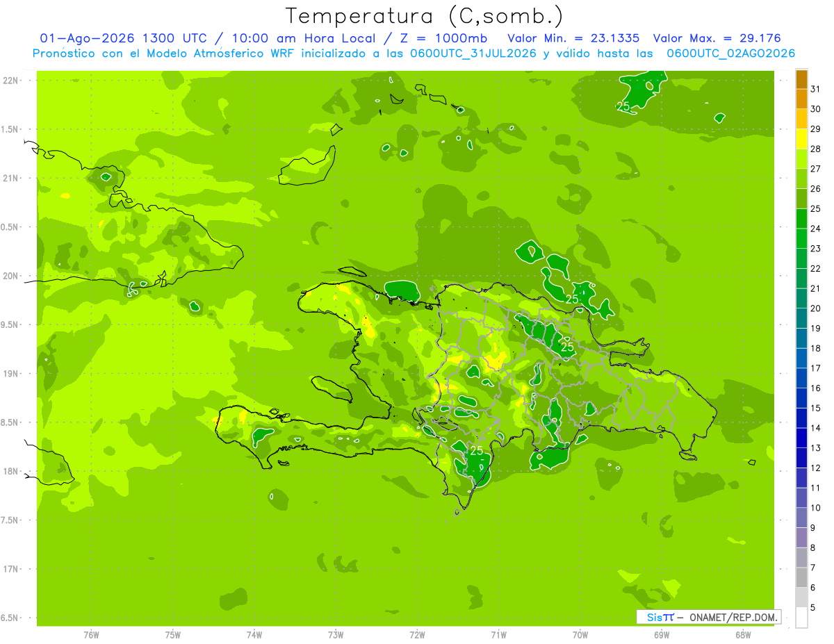The image size is (834, 644).
Task: Click the '22N' latitude label
Action: tap(10, 80)
